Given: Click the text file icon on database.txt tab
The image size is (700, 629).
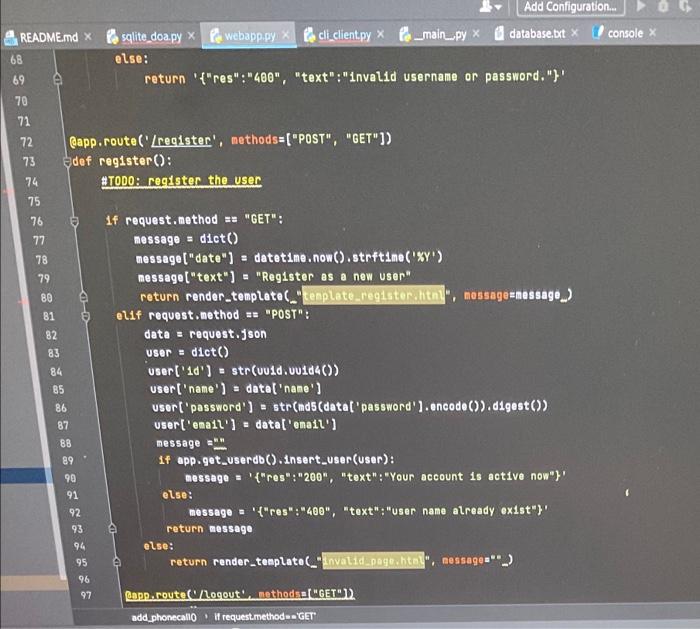Looking at the screenshot, I should 500,33.
